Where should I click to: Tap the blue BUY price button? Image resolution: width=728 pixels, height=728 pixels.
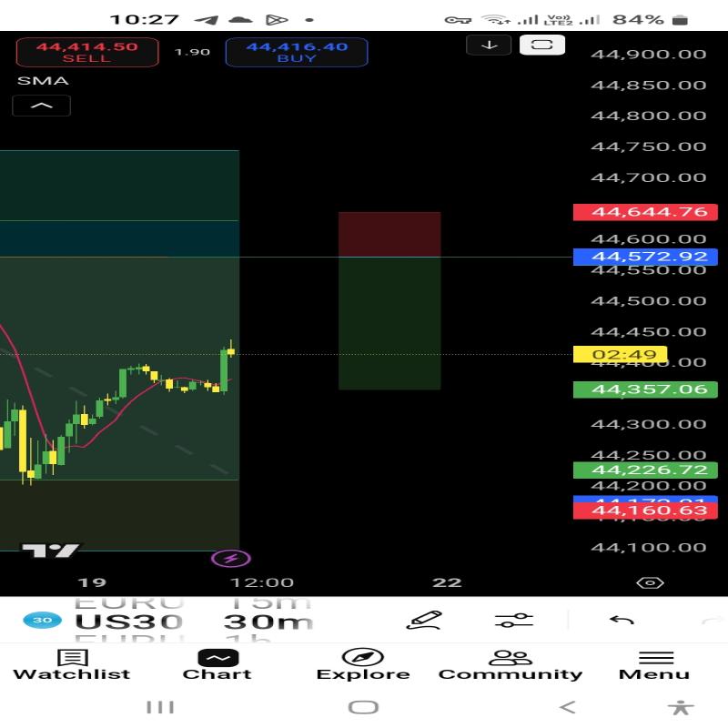click(x=297, y=52)
